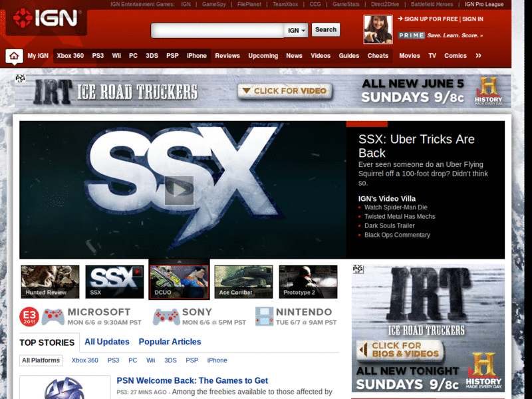Select Ace Combat thumbnail
The image size is (532, 399).
click(x=243, y=281)
